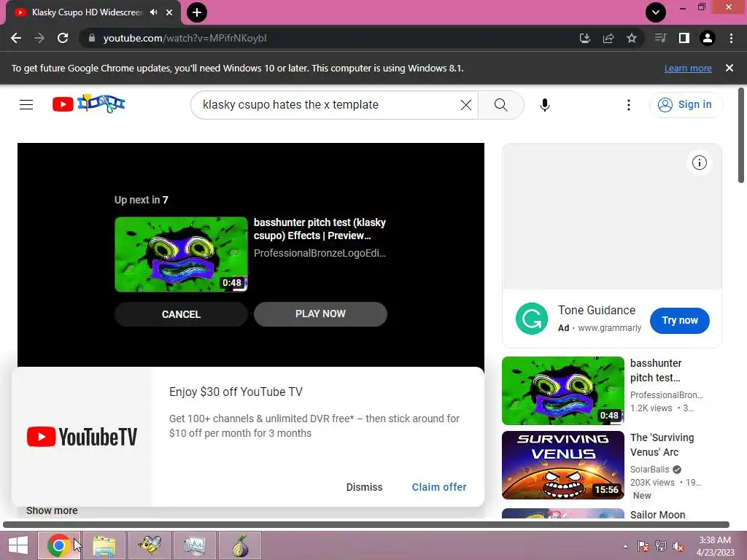
Task: Mute the tab audio speaker icon
Action: [x=153, y=12]
